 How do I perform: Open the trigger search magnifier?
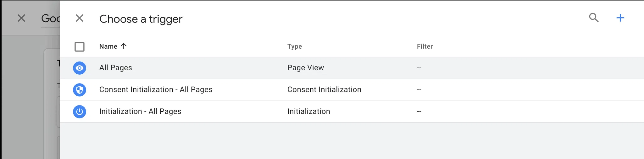coord(593,18)
